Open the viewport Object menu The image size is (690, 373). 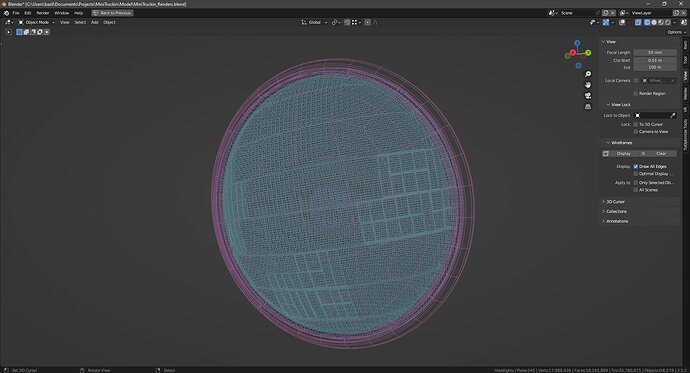point(109,22)
